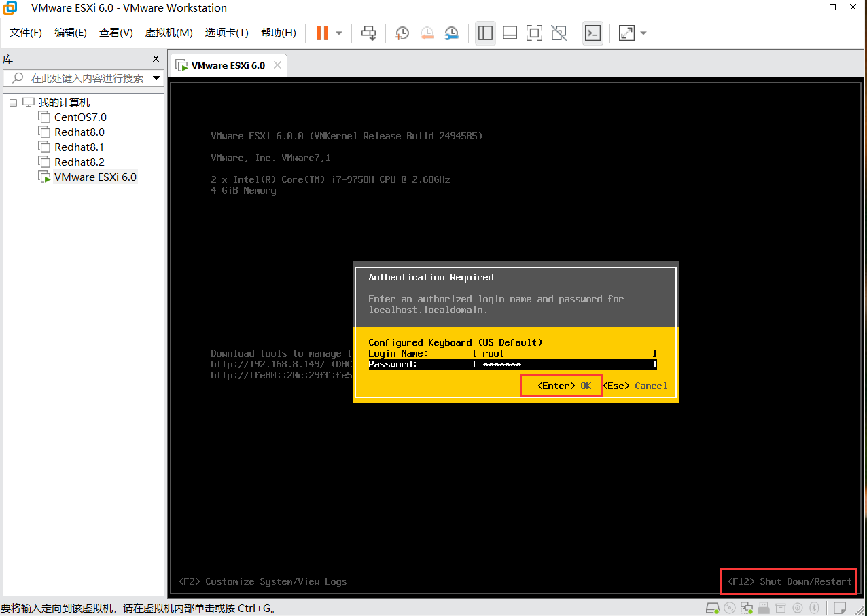Open the 帮助(H) menu
The width and height of the screenshot is (867, 616).
tap(279, 33)
